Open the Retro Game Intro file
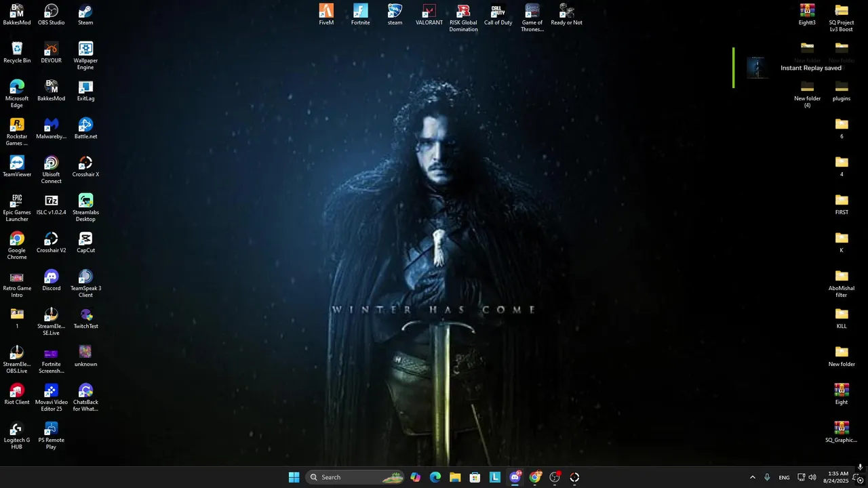 pos(17,283)
